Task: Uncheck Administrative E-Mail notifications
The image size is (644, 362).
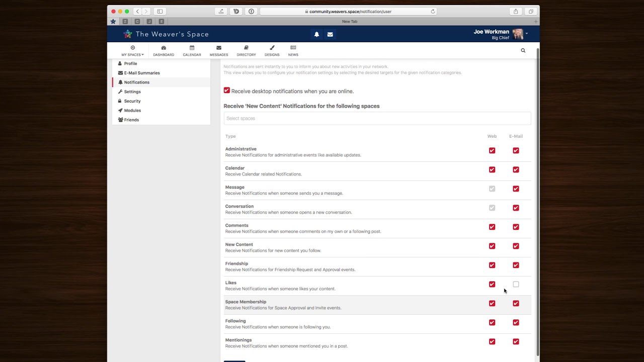Action: coord(516,150)
